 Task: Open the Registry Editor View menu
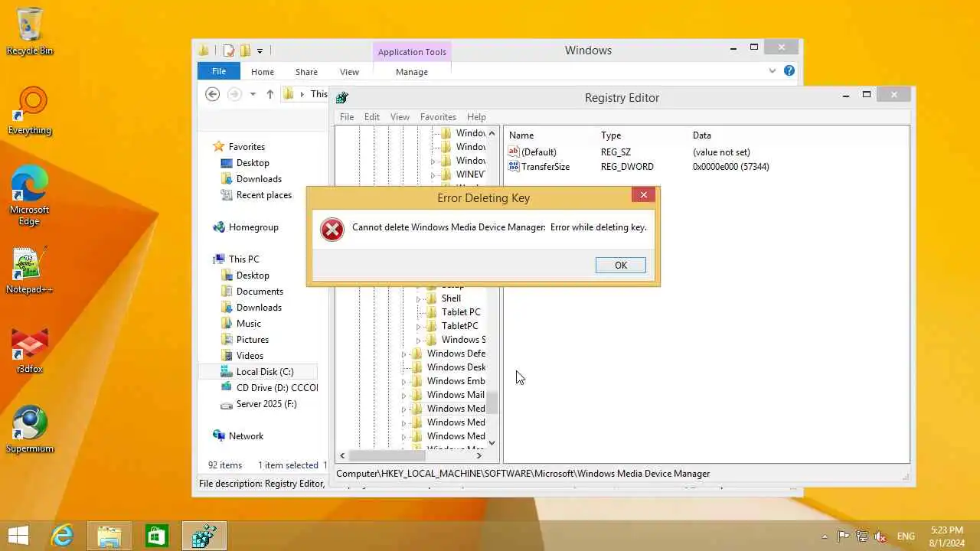(x=400, y=117)
